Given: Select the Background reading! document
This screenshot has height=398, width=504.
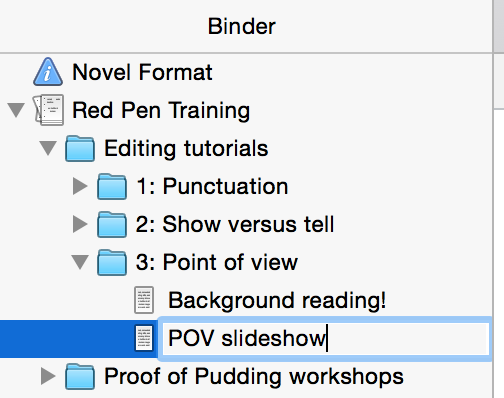Looking at the screenshot, I should (x=277, y=300).
